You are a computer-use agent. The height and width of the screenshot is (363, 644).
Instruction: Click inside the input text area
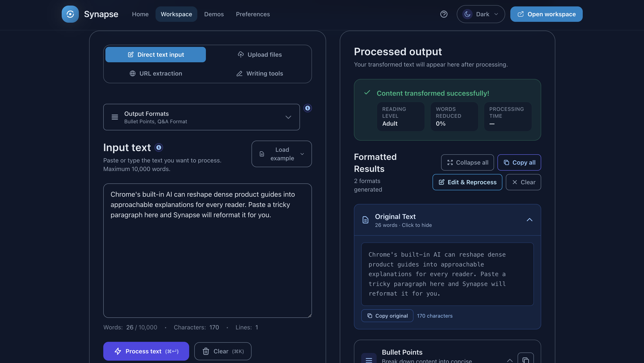[207, 262]
